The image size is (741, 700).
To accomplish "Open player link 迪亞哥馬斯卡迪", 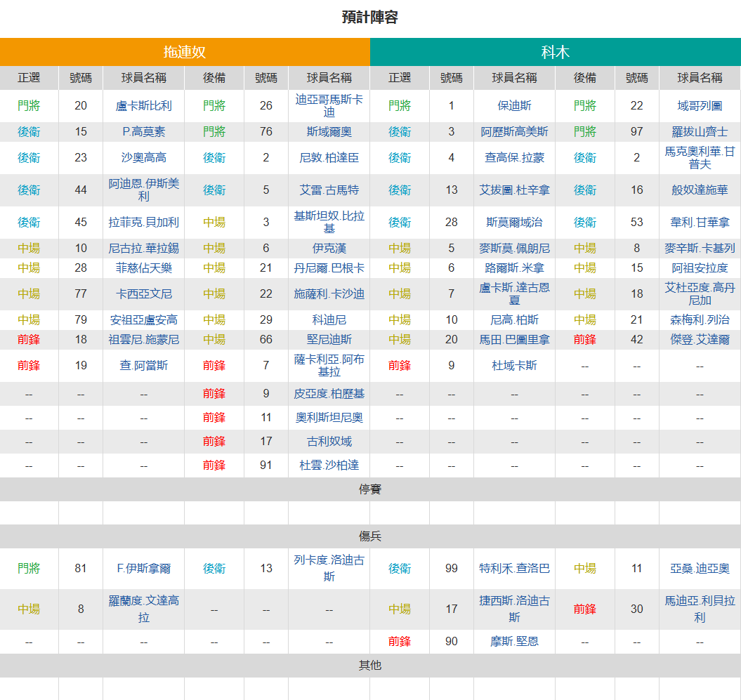I will (x=329, y=106).
